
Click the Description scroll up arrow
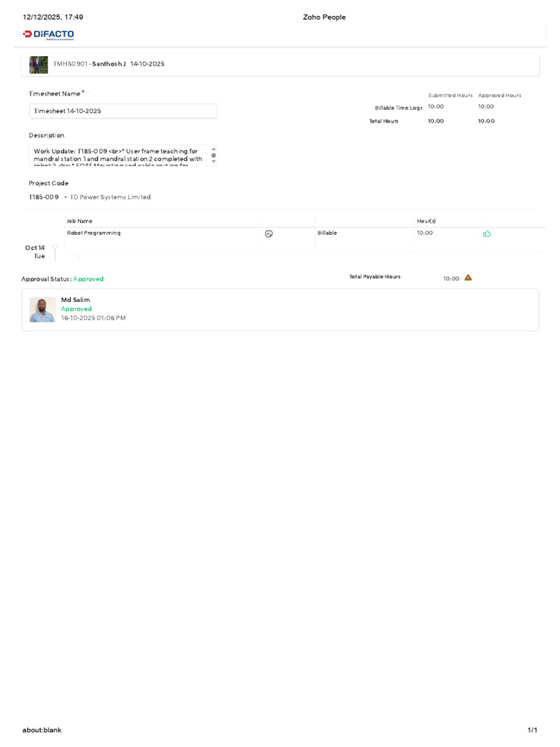pos(214,149)
